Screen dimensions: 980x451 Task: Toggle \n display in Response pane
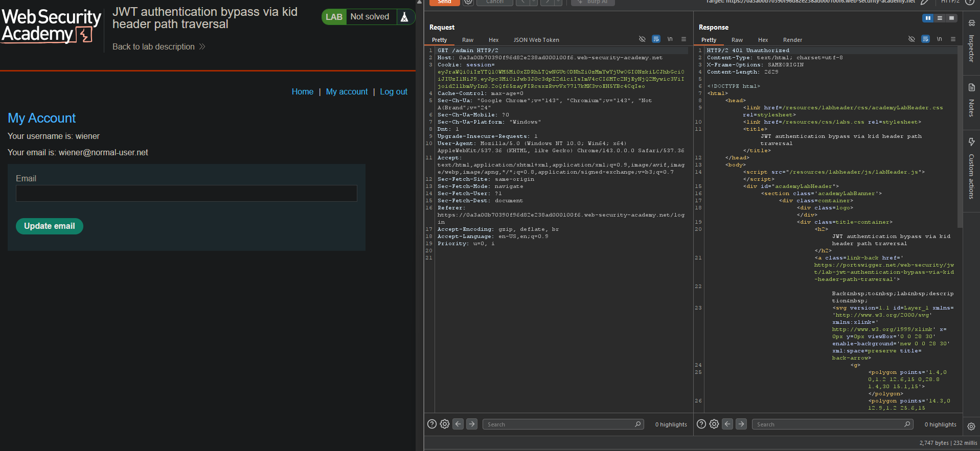coord(939,39)
